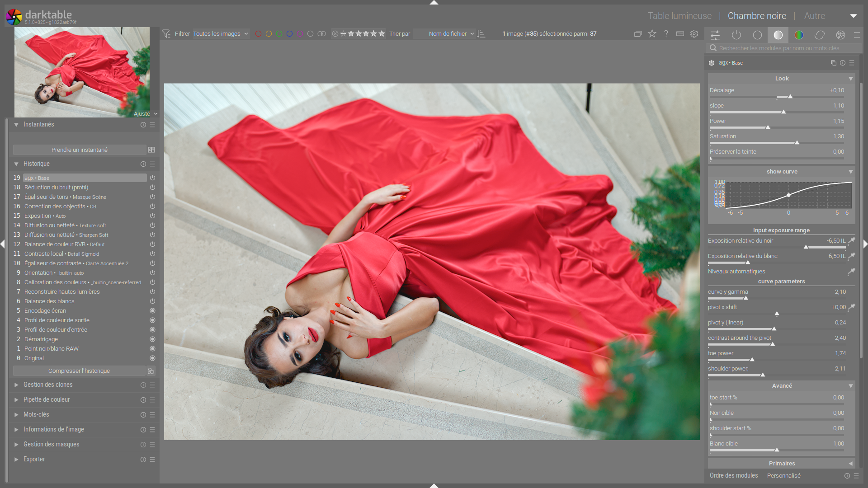Screen dimensions: 868x488
Task: Toggle the Exposition Auto history item power
Action: [x=152, y=216]
